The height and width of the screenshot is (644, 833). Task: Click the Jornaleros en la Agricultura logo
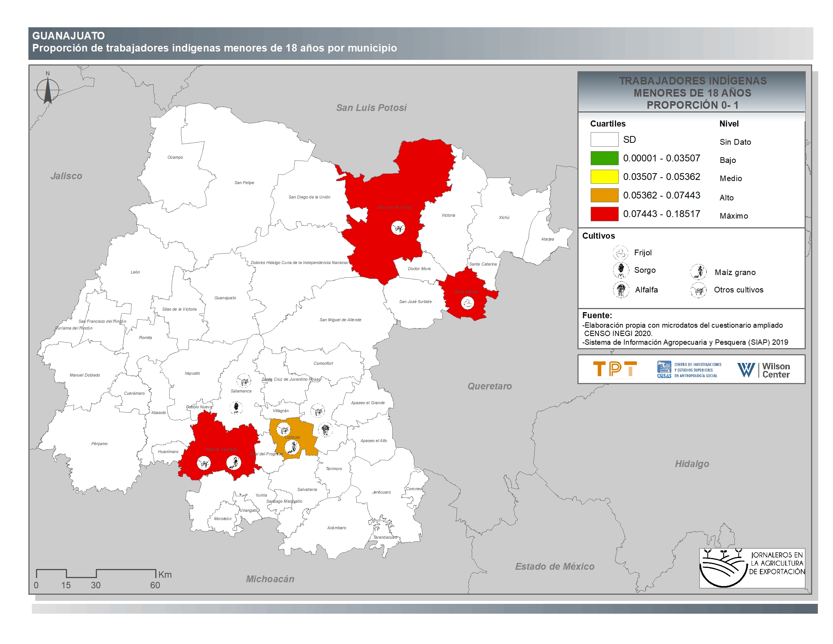coord(752,568)
